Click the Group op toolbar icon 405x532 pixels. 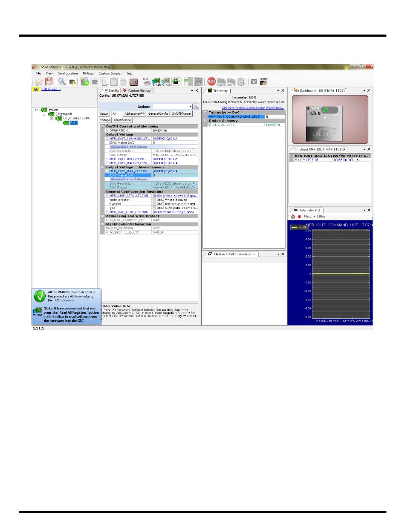[263, 81]
